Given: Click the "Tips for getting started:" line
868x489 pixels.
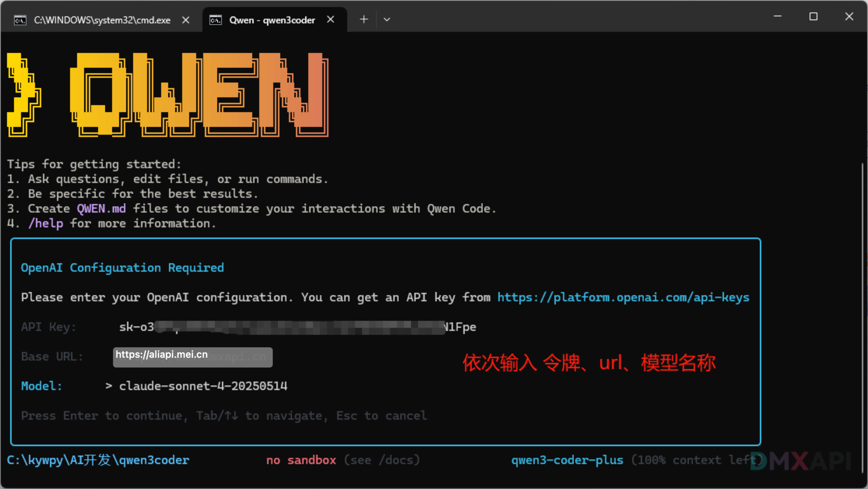Looking at the screenshot, I should (94, 164).
